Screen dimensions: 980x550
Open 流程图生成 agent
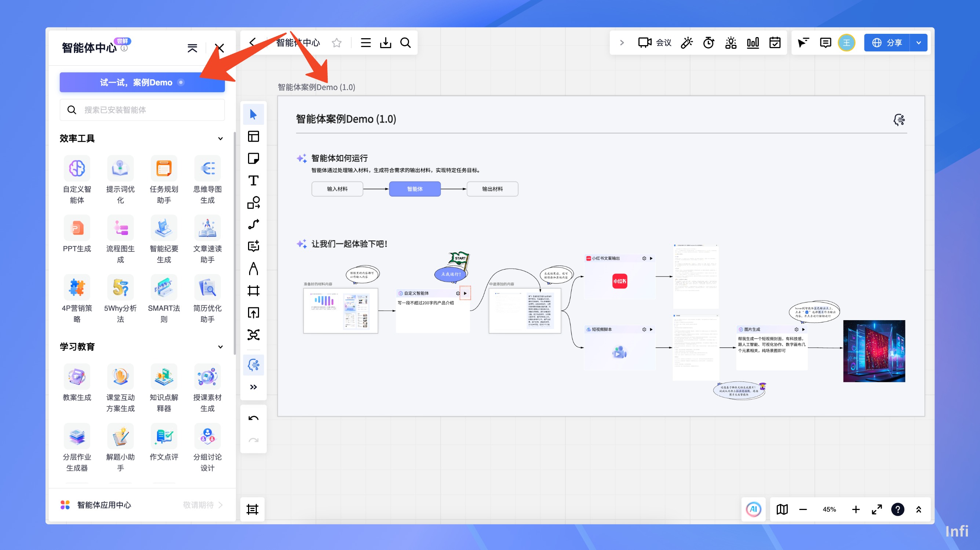click(x=120, y=239)
